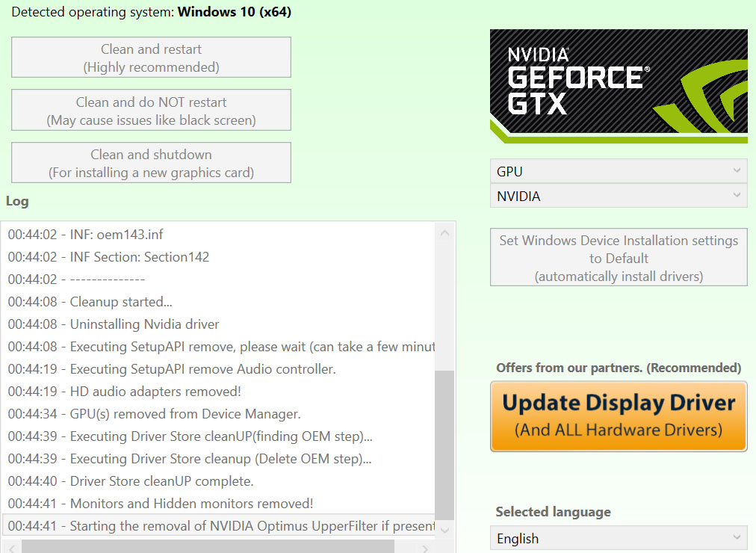Click the log's scroll right arrow

point(425,549)
